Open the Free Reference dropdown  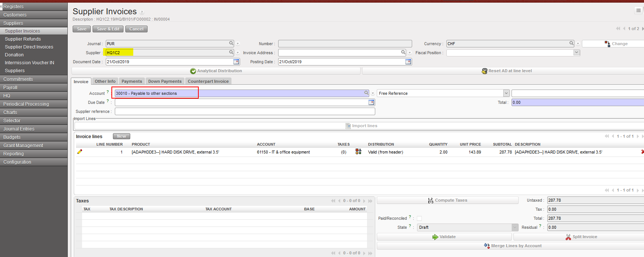(x=506, y=93)
